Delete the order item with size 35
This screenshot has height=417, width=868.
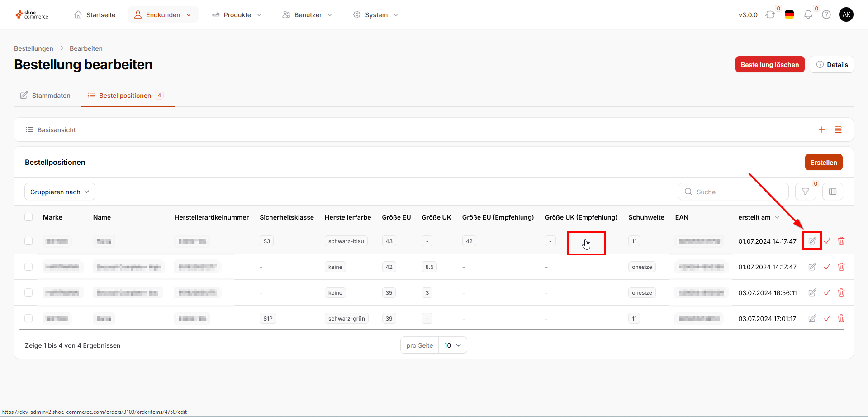(841, 292)
